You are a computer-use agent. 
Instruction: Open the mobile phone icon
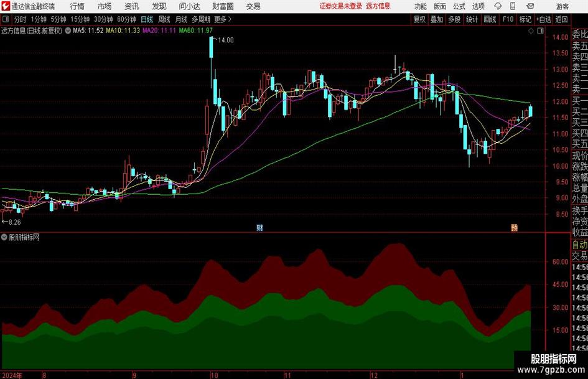click(513, 6)
